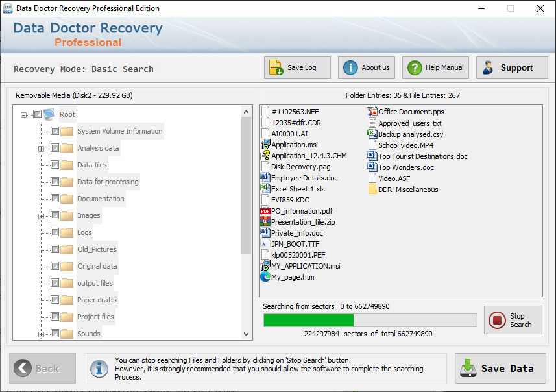556x392 pixels.
Task: Click the Help Manual question mark icon
Action: 415,67
